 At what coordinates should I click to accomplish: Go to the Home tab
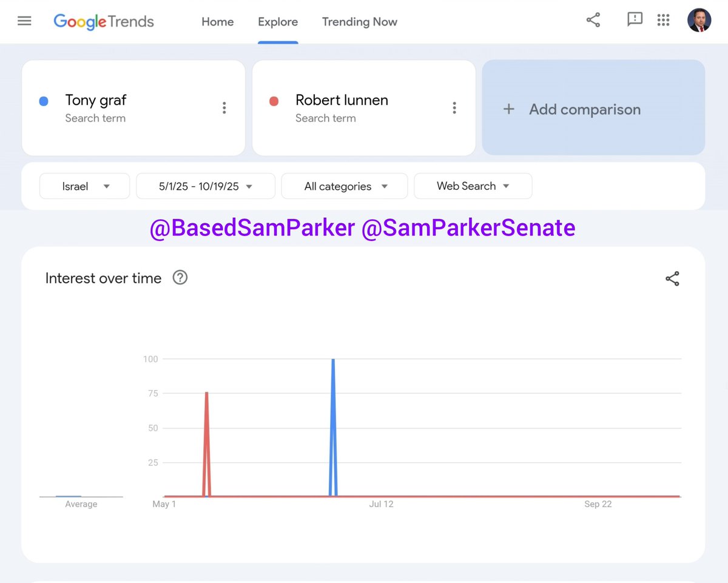tap(217, 22)
